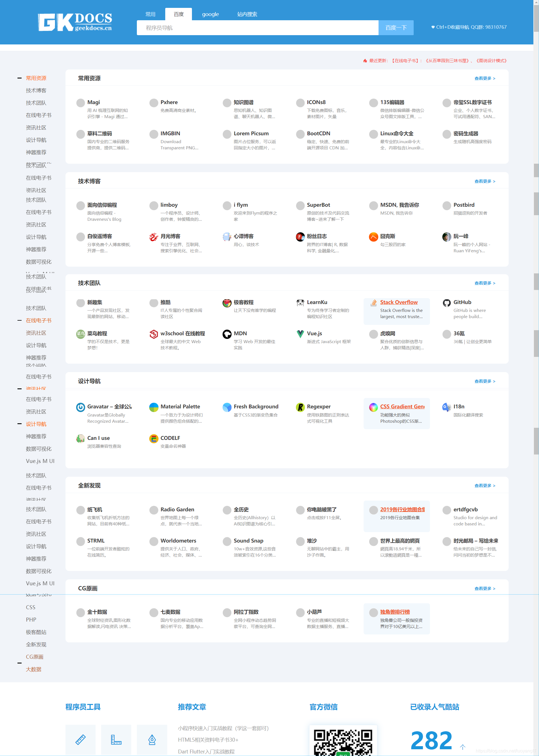Image resolution: width=539 pixels, height=756 pixels.
Task: Click the Vue.js logo icon
Action: [x=300, y=334]
